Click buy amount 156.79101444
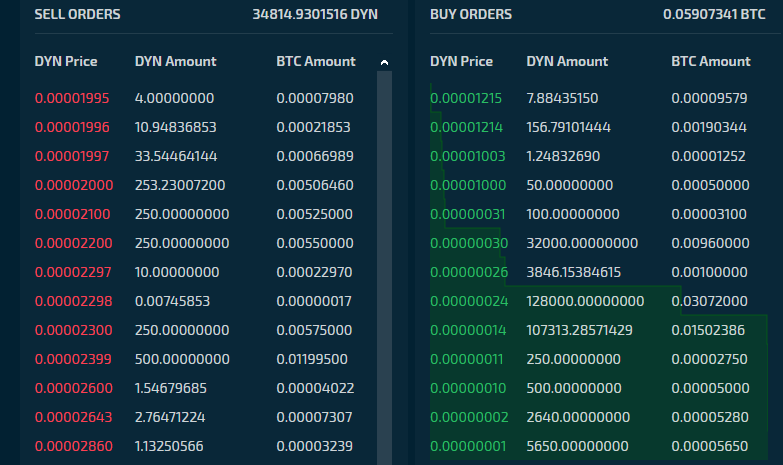This screenshot has height=465, width=783. pos(568,127)
